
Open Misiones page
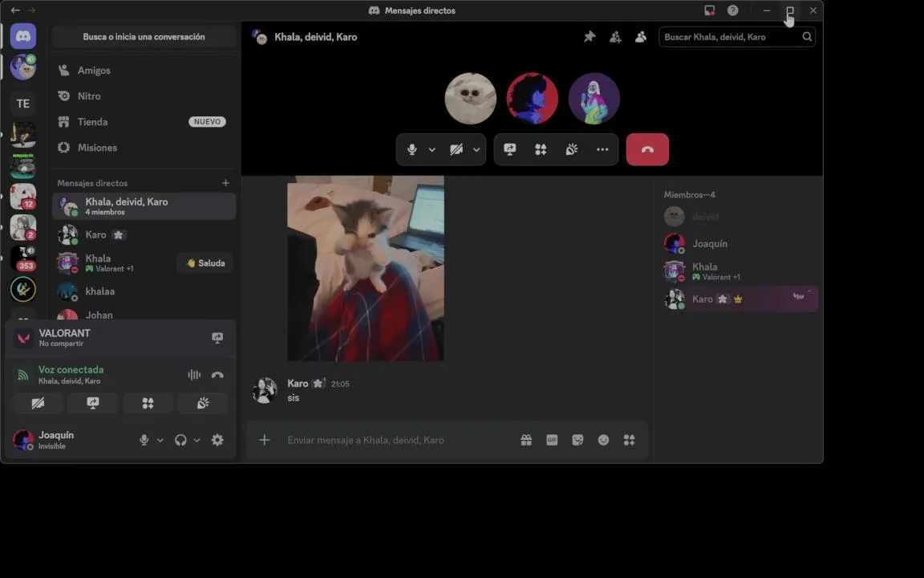coord(144,148)
